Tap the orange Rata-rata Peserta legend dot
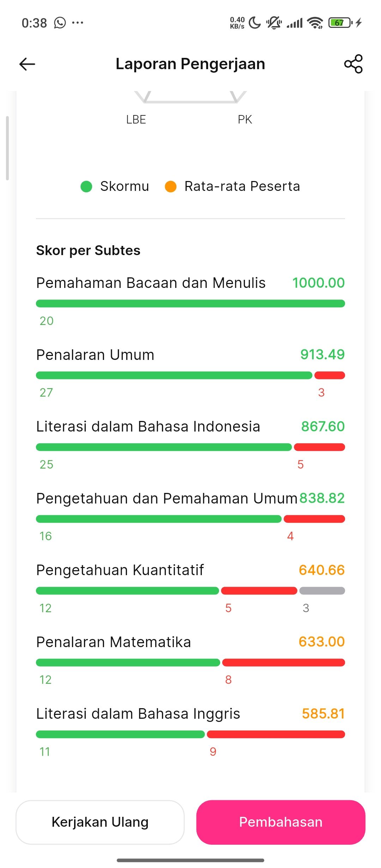381x868 pixels. [171, 186]
